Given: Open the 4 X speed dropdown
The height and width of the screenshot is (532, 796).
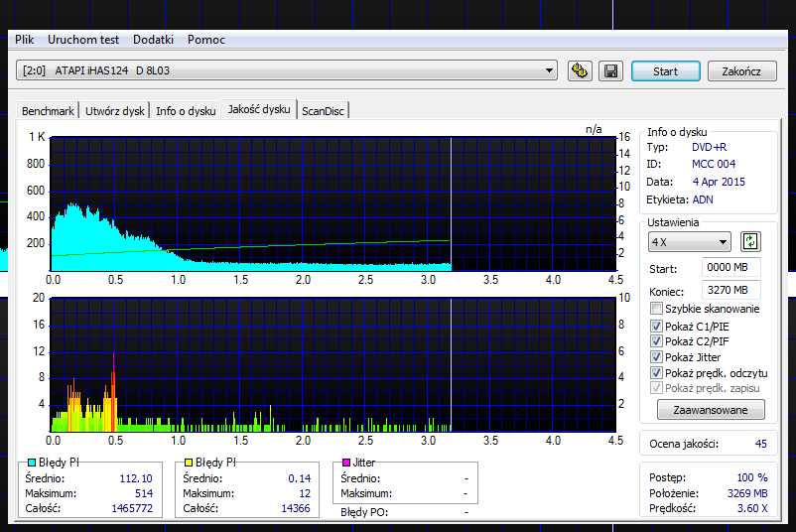Looking at the screenshot, I should tap(689, 242).
